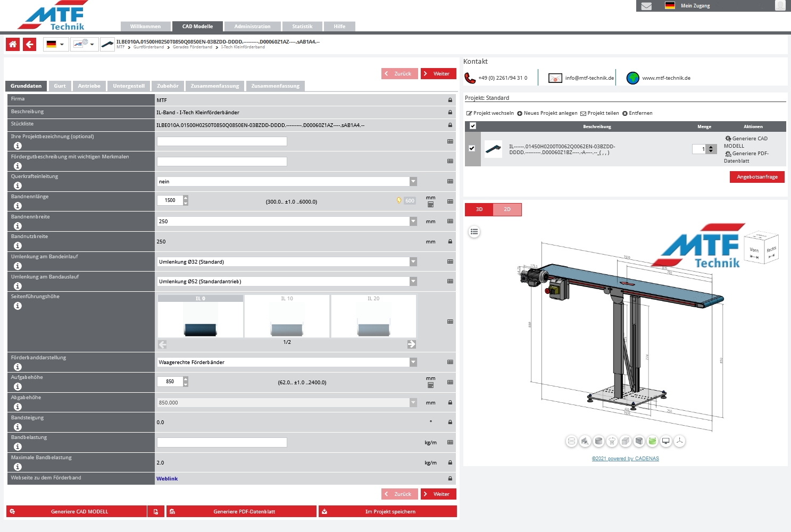Click the calculator icon in the Aufgabehöhe row
Image resolution: width=791 pixels, height=532 pixels.
coord(431,385)
